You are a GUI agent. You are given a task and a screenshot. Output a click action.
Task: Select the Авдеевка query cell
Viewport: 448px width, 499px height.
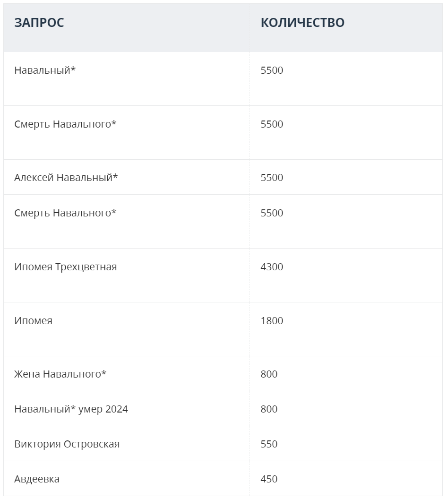tap(37, 479)
